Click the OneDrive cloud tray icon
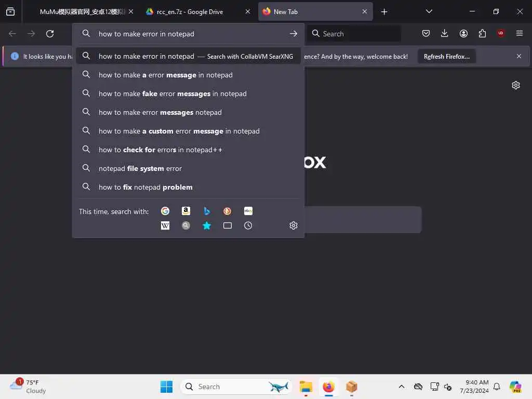Viewport: 532px width, 399px height. tap(418, 387)
